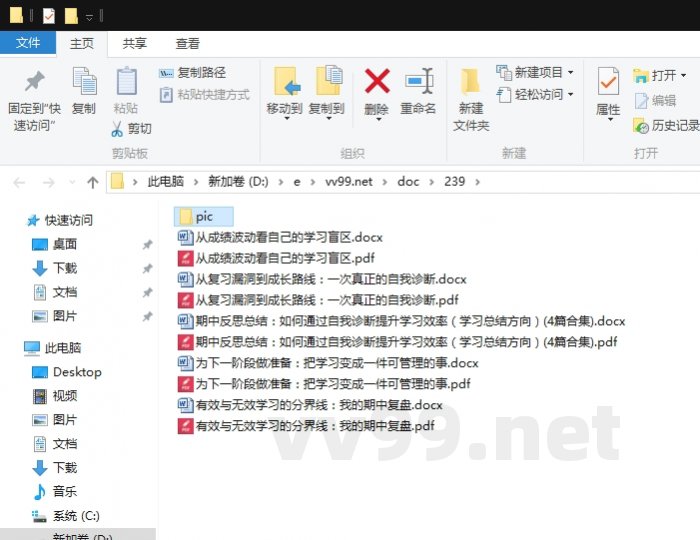Select 期中反思总结 (4篇合集).docx file

[402, 321]
